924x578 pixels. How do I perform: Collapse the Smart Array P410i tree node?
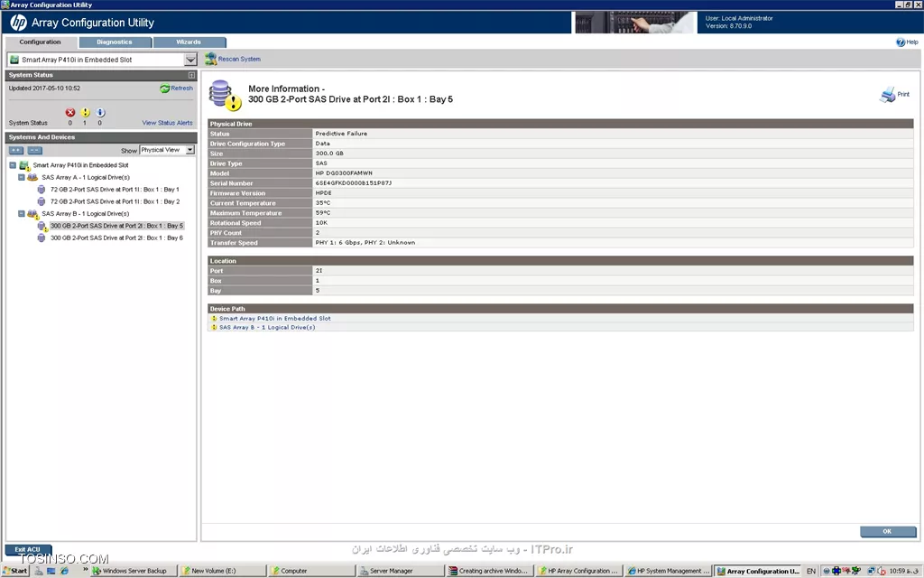[x=13, y=166]
